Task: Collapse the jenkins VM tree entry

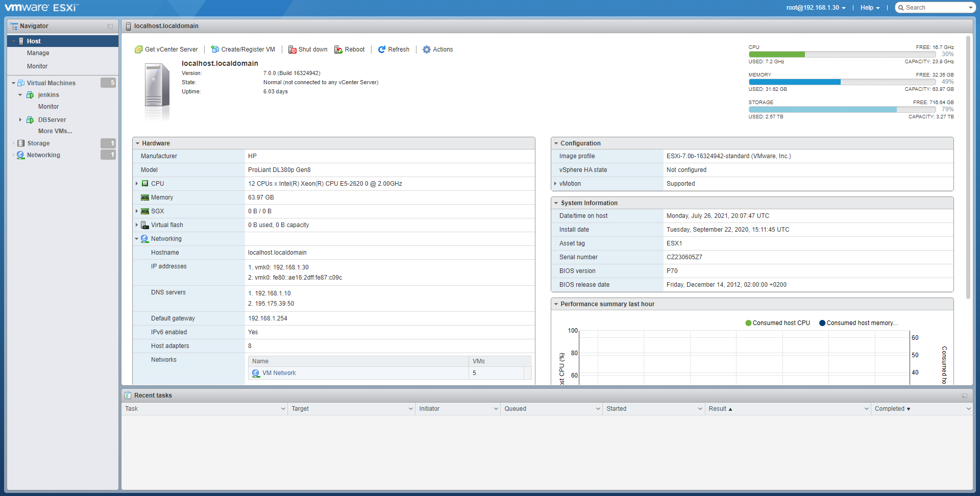Action: [20, 94]
